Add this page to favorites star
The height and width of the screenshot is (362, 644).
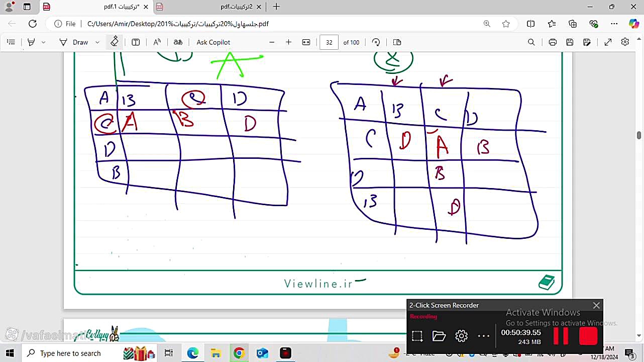[506, 24]
